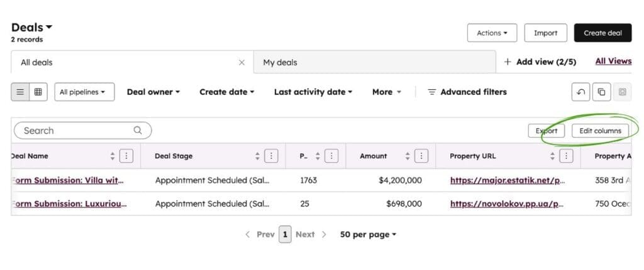Open Edit columns dialog

coord(600,131)
